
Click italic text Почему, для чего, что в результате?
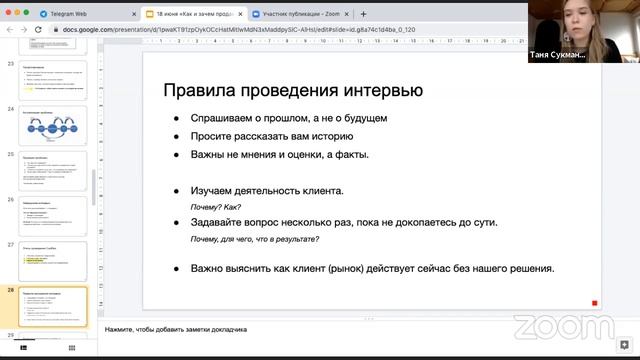254,239
